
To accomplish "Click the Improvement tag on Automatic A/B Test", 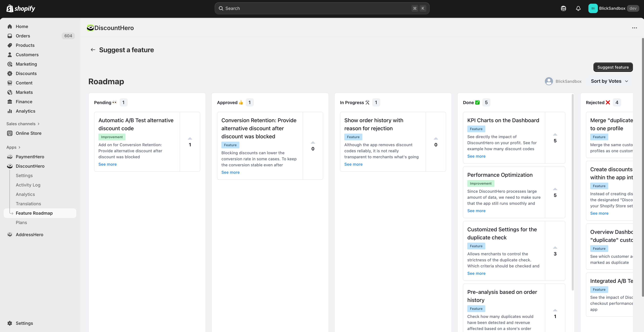I will [112, 137].
